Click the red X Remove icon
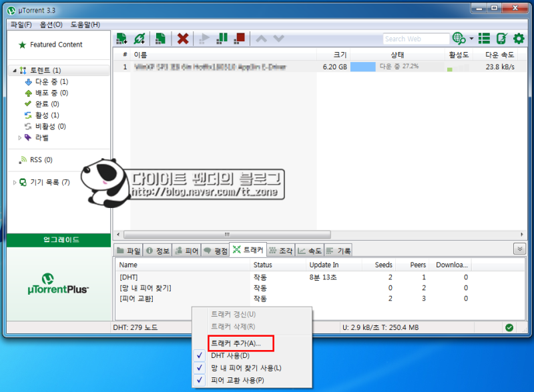This screenshot has width=534, height=392. coord(183,39)
